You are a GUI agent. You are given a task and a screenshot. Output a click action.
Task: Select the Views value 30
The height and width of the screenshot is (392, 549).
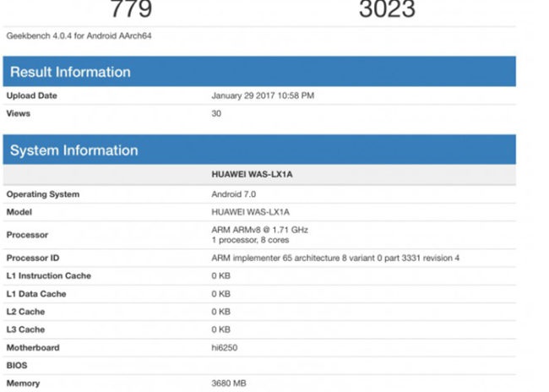pos(216,113)
